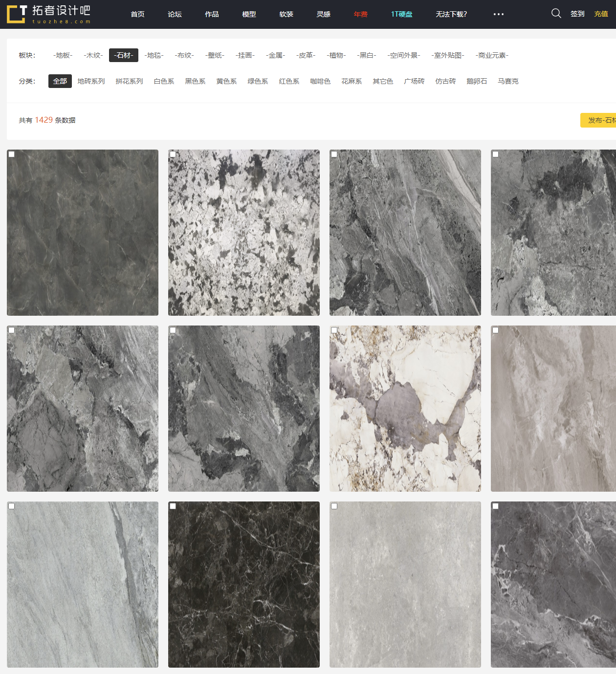Select the 全部 all category filter

coord(60,81)
